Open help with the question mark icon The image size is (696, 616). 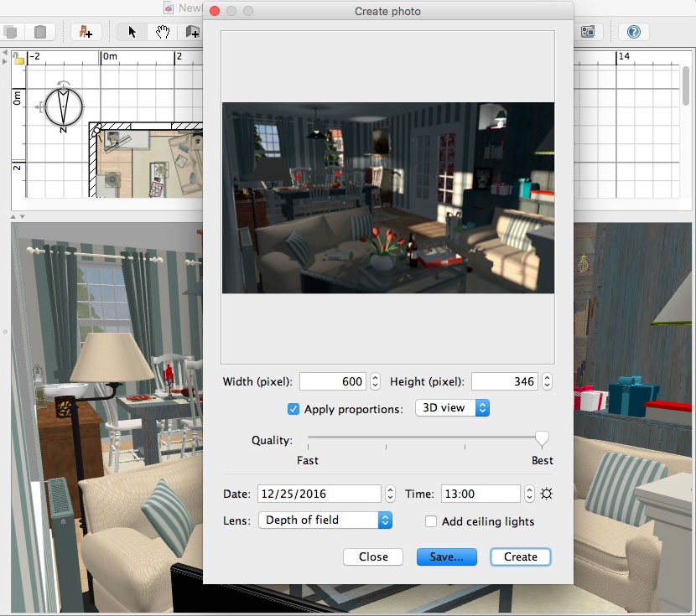pos(634,32)
